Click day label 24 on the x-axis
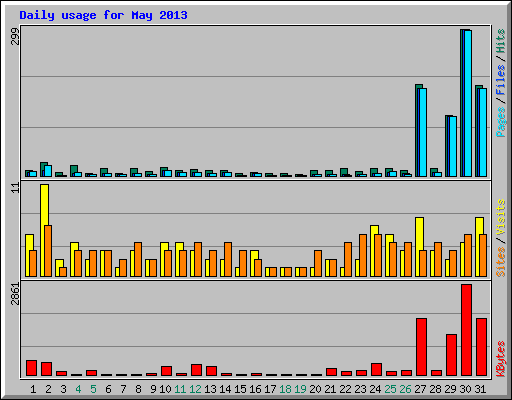The height and width of the screenshot is (400, 512). [x=375, y=389]
